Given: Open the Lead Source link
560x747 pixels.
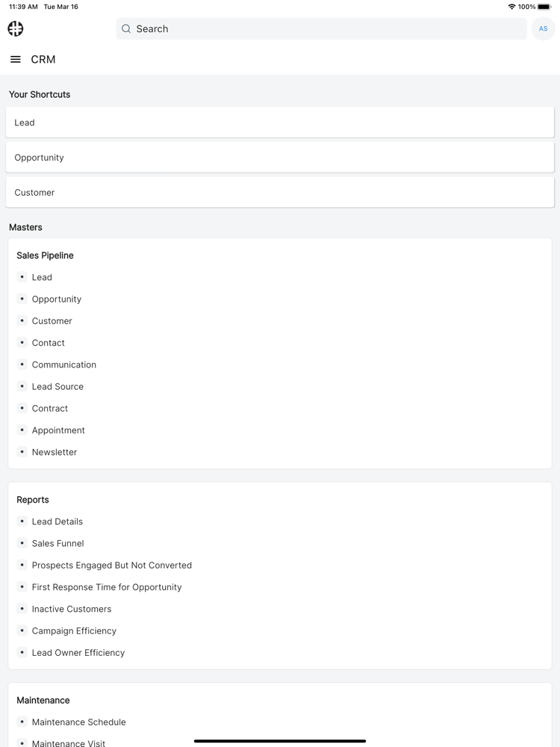Looking at the screenshot, I should pyautogui.click(x=57, y=387).
